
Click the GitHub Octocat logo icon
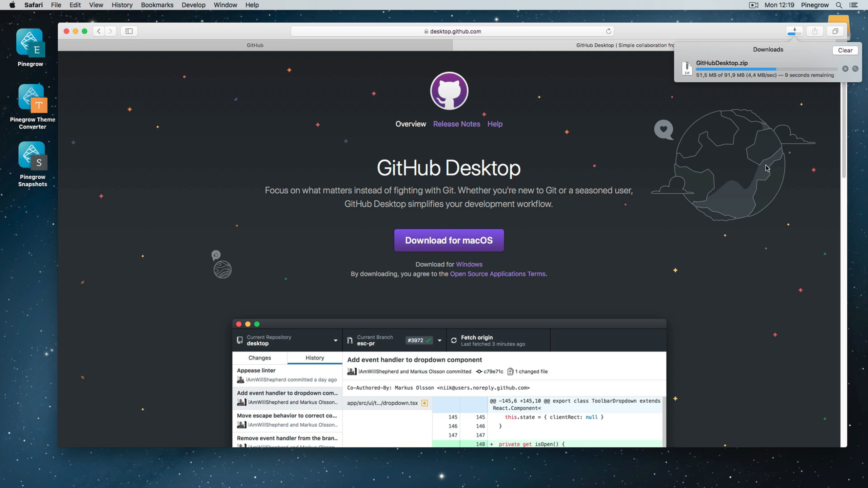[449, 90]
